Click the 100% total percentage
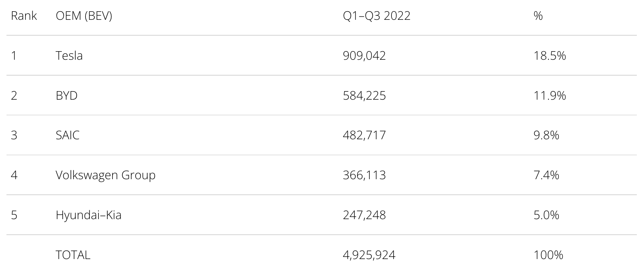This screenshot has height=271, width=644. pyautogui.click(x=548, y=255)
